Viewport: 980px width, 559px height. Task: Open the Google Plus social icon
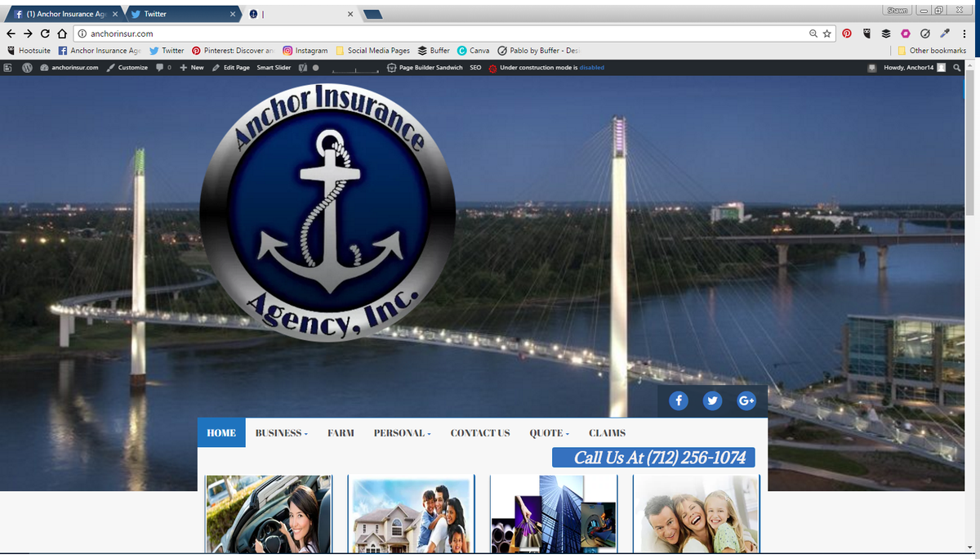point(746,401)
